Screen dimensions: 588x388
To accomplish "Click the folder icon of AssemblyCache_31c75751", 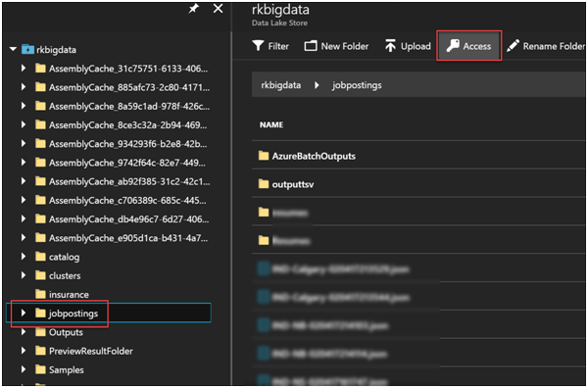I will (40, 69).
